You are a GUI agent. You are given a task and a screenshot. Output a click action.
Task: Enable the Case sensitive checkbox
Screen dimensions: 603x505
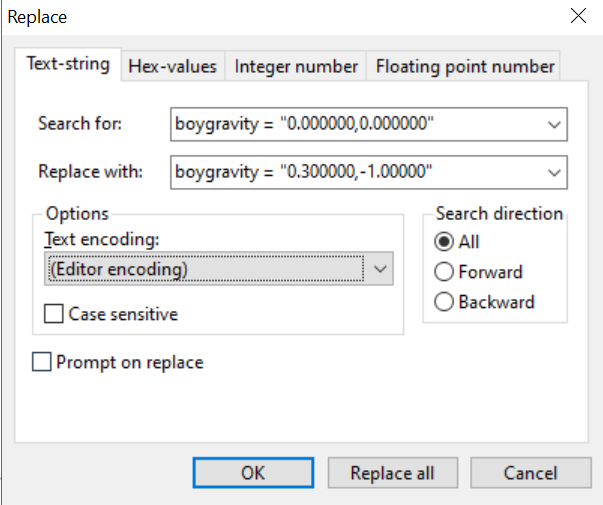55,314
